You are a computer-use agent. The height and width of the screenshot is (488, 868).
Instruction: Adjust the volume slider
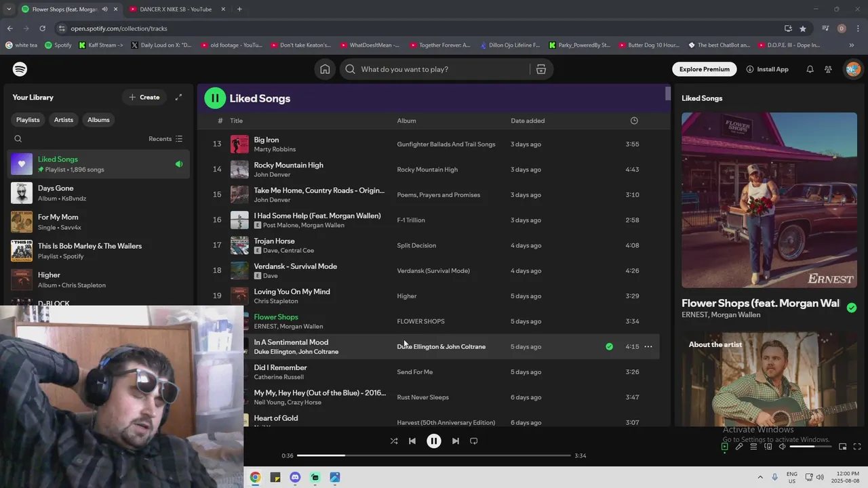click(811, 447)
